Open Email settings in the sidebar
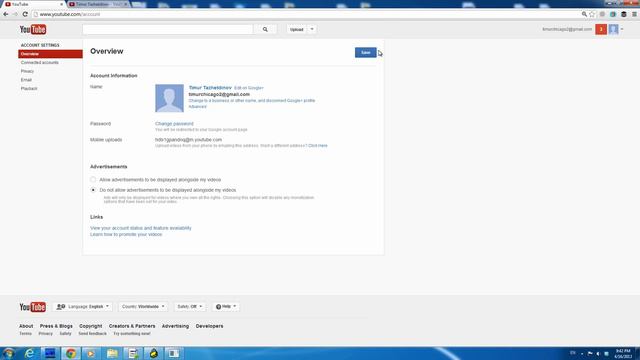 tap(26, 80)
